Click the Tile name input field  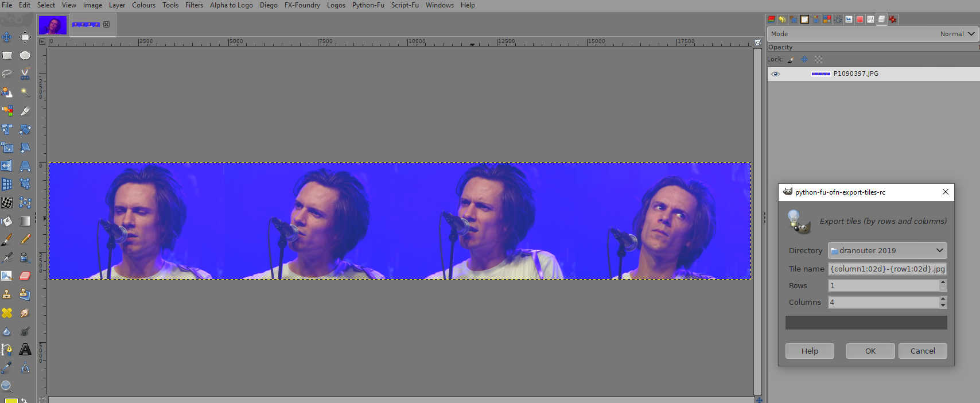[887, 269]
